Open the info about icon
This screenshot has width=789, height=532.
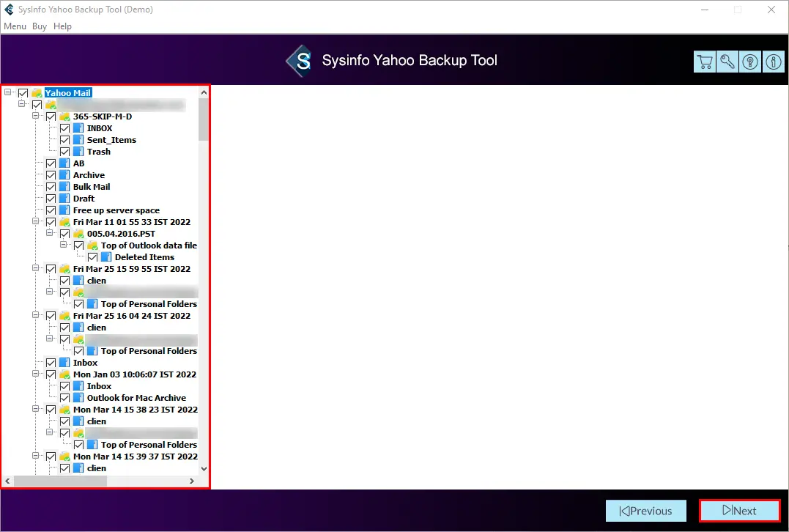[x=773, y=62]
